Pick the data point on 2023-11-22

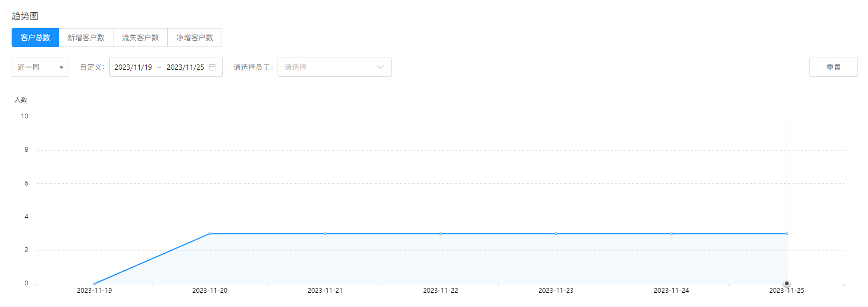441,234
